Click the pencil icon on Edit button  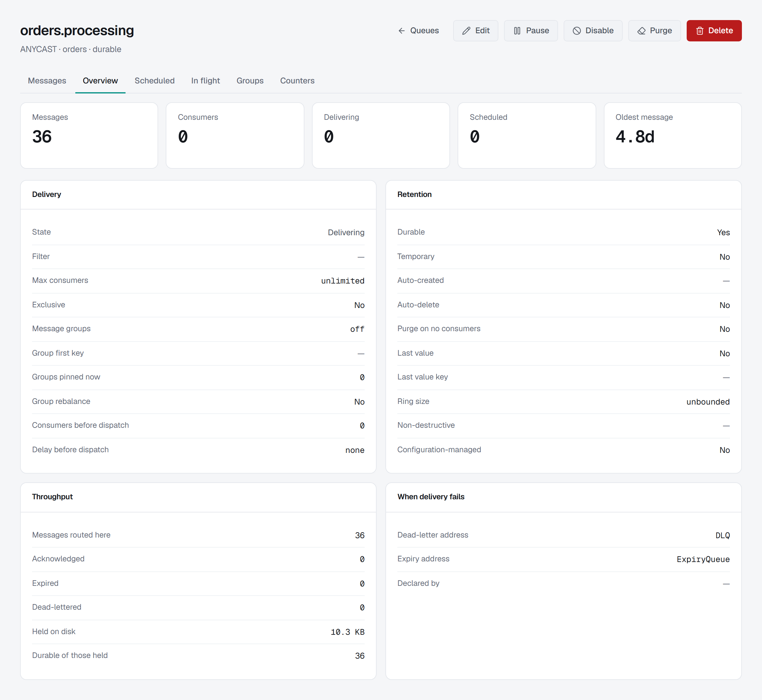click(x=466, y=31)
